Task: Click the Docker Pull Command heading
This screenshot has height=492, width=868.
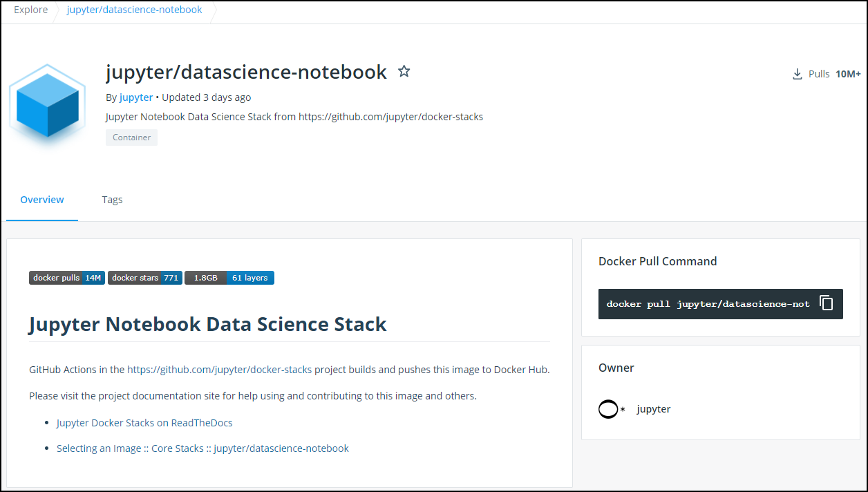Action: [x=658, y=261]
